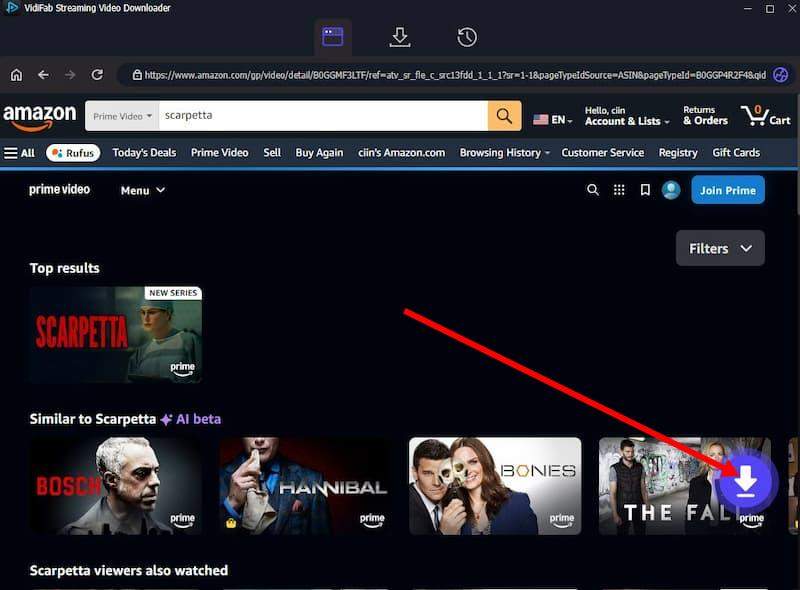800x590 pixels.
Task: Expand the Prime Video search category dropdown
Action: point(122,116)
